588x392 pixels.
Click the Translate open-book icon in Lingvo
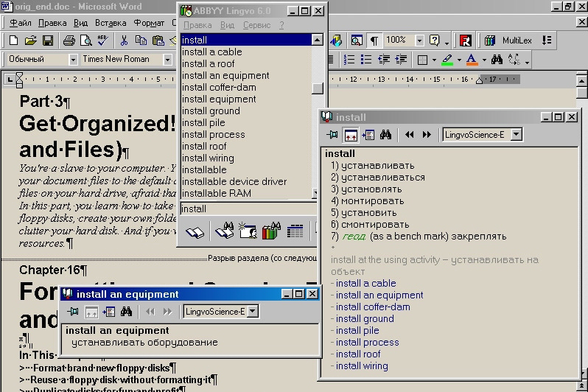point(195,232)
